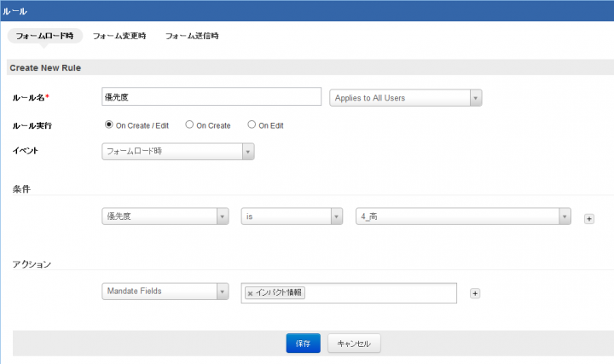This screenshot has height=364, width=614.
Task: Open the value dropdown showing 4_高
Action: (463, 217)
